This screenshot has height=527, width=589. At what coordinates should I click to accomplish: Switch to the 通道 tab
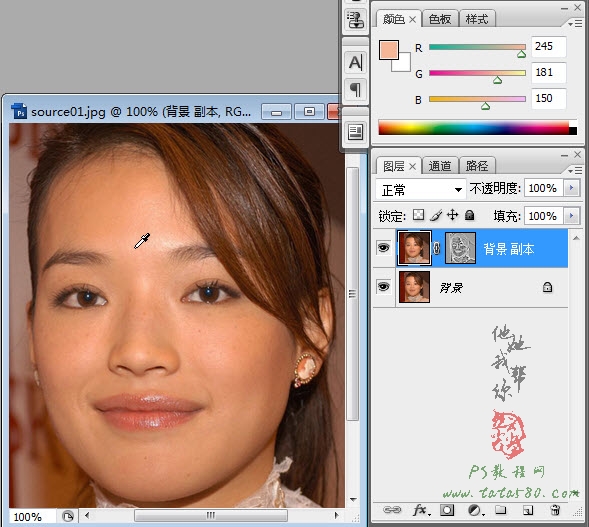439,166
